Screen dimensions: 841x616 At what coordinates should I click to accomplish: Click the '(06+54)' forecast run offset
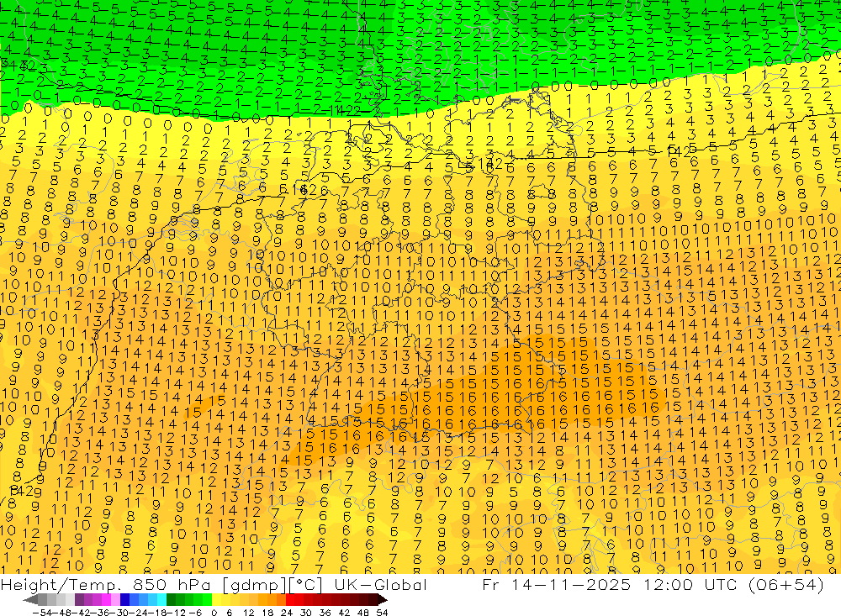[x=786, y=585]
